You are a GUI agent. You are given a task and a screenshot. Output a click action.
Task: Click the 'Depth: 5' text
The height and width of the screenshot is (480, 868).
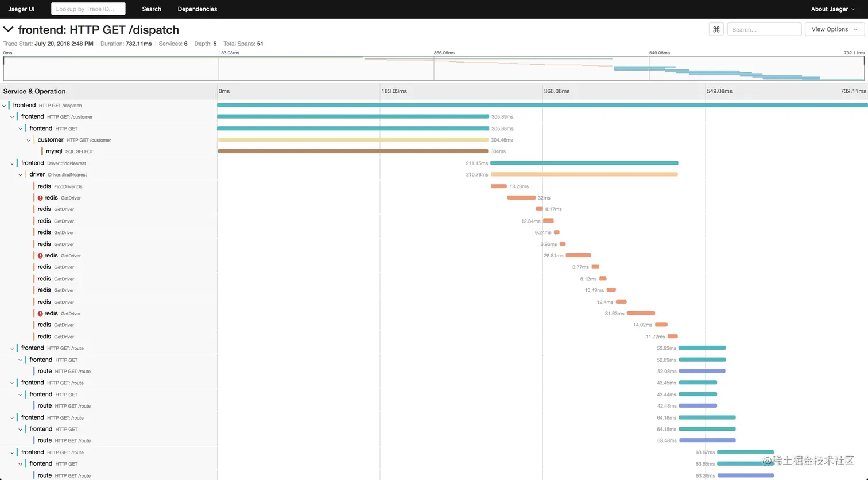[206, 44]
